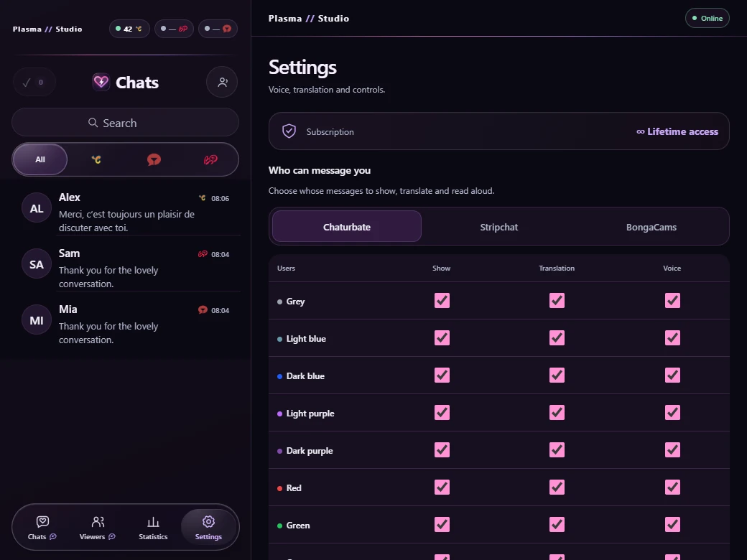Click the BongaCams connection status pill
This screenshot has width=747, height=560.
(218, 29)
